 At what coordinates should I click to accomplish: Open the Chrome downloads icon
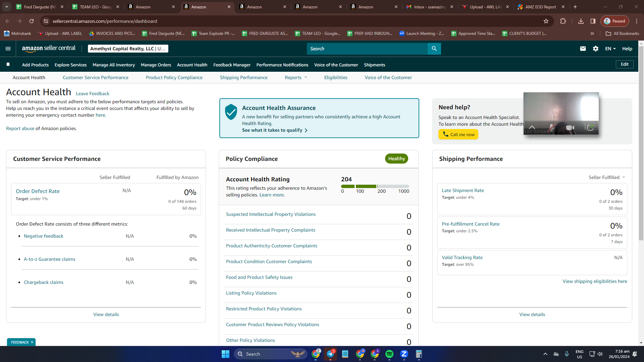click(x=581, y=21)
